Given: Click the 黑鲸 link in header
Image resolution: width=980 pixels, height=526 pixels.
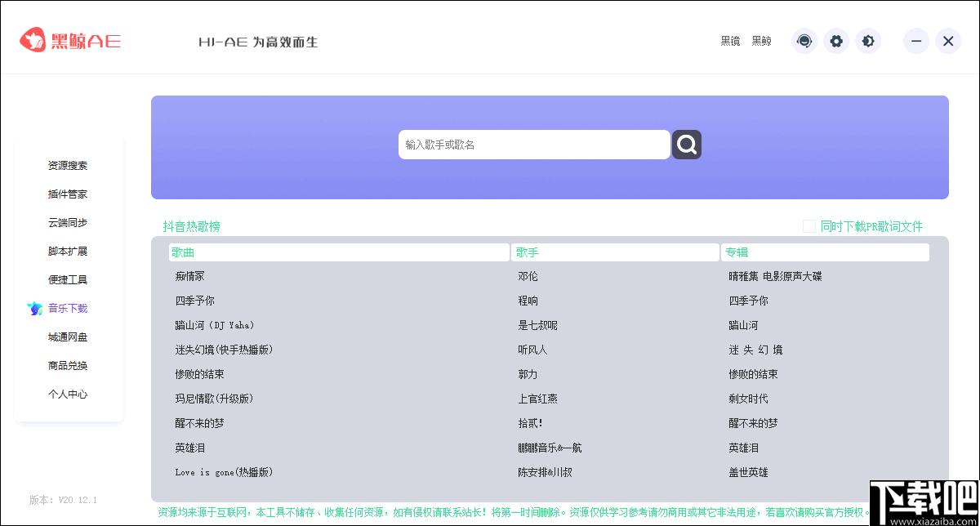Looking at the screenshot, I should click(x=761, y=41).
